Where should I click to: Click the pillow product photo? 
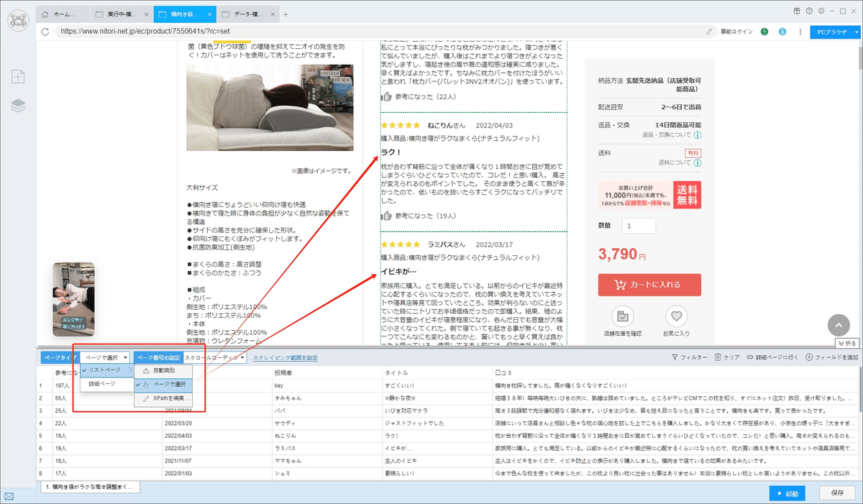click(x=268, y=109)
